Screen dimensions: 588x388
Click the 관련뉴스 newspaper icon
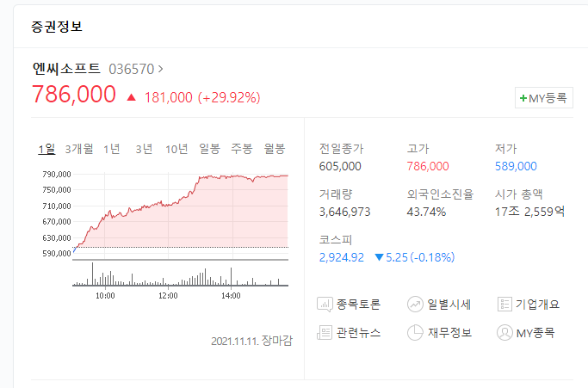(x=325, y=333)
